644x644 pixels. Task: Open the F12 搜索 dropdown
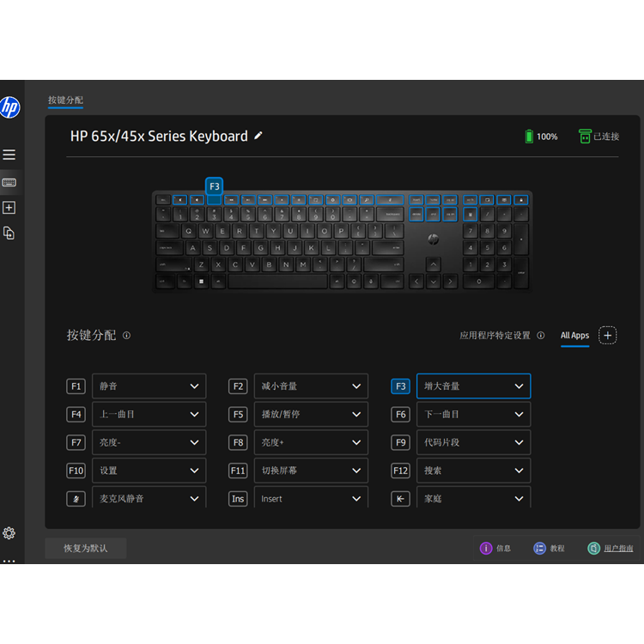point(473,471)
